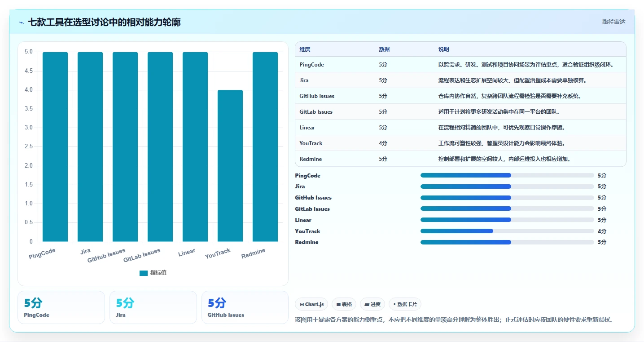644x342 pixels.
Task: Select the Jira name cell in the table
Action: (x=304, y=80)
